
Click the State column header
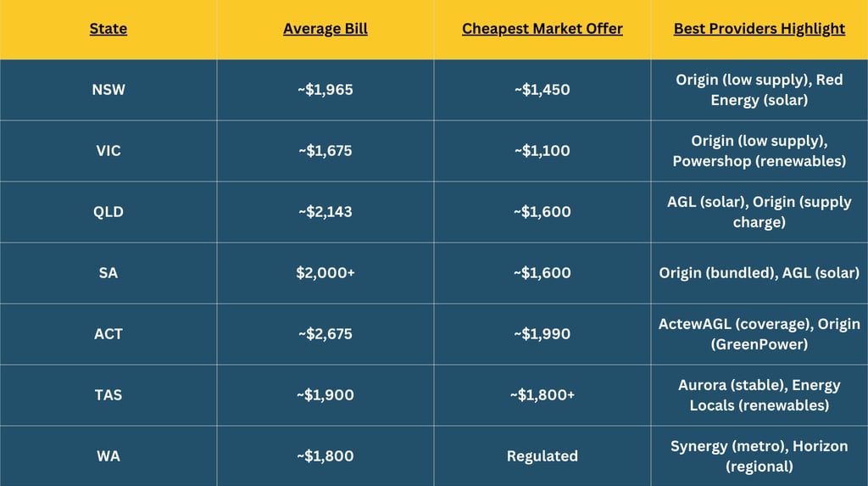[x=108, y=29]
